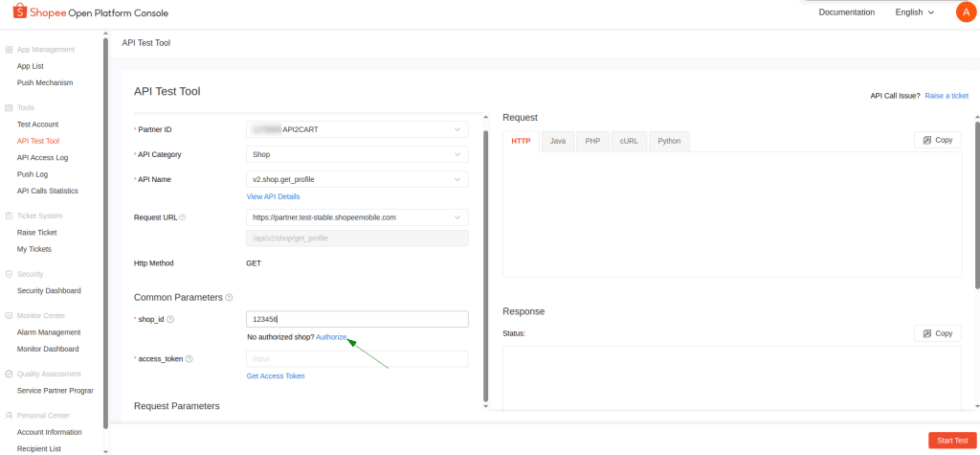Click the help icon beside Common Parameters
This screenshot has width=980, height=455.
(x=229, y=298)
